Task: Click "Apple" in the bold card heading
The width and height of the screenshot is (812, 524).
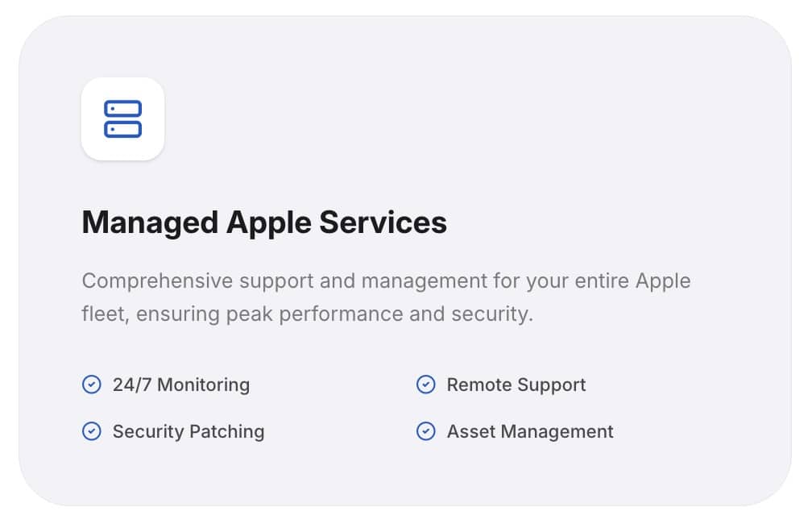Action: (x=268, y=222)
